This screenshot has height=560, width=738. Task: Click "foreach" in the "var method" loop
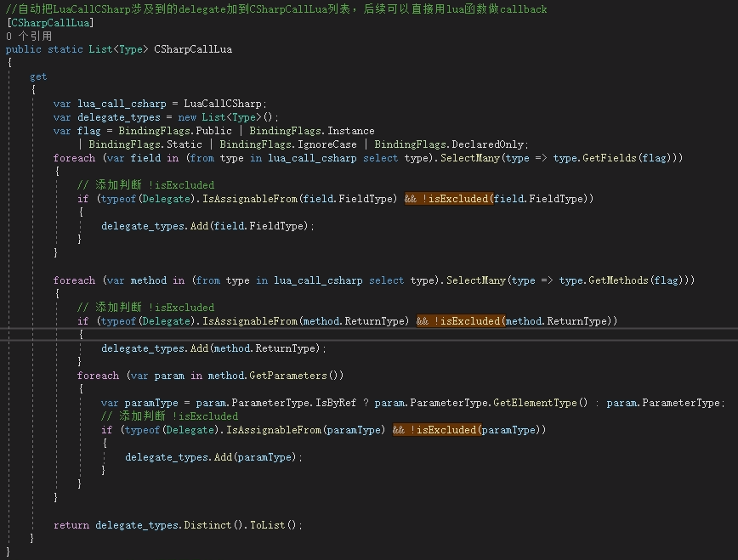point(74,280)
